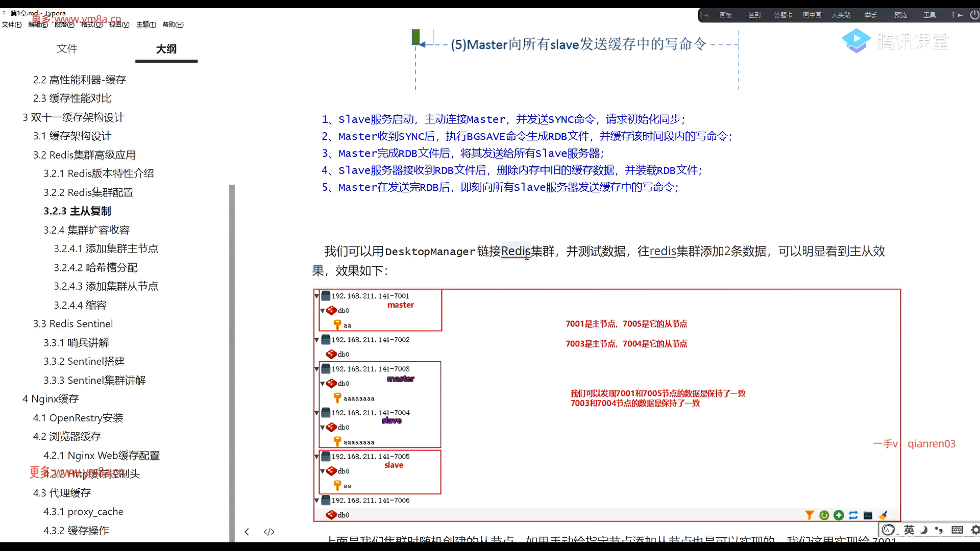Screen dimensions: 980x551
Task: Jump to outline item 3.3 Redis Sentinel
Action: (x=73, y=324)
